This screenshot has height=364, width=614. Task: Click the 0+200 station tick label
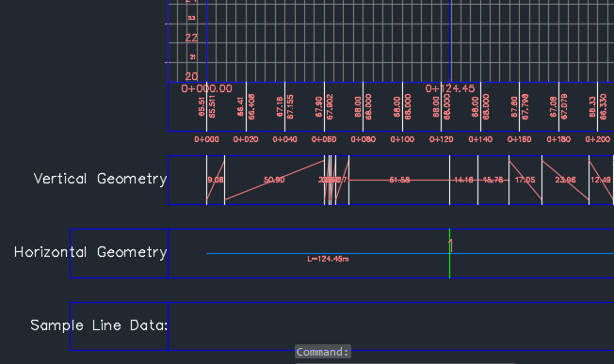[x=598, y=139]
